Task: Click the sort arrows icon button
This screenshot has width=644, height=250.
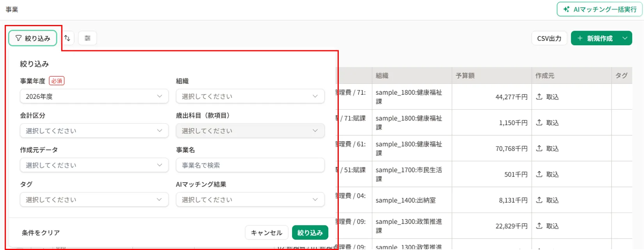Action: tap(67, 38)
